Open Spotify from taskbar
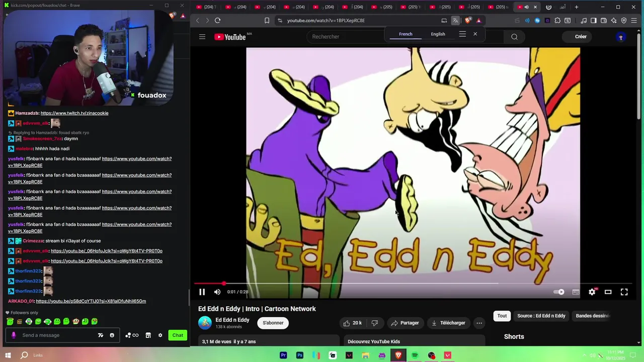Image resolution: width=644 pixels, height=362 pixels. (415, 355)
